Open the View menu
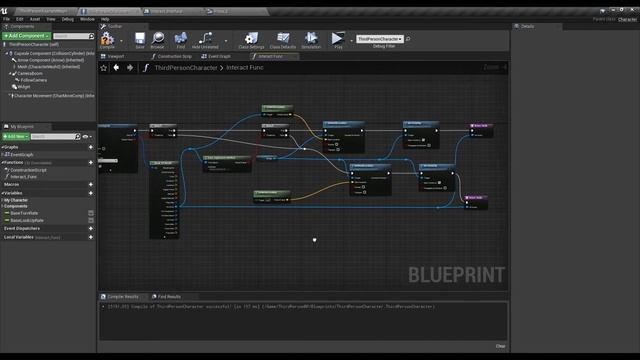The height and width of the screenshot is (360, 640). [x=51, y=19]
